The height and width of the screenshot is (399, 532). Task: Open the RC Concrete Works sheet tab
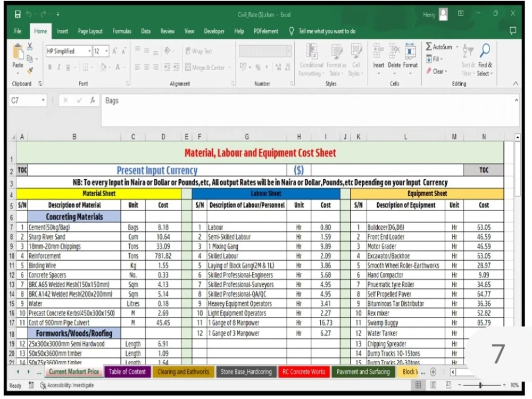point(304,372)
